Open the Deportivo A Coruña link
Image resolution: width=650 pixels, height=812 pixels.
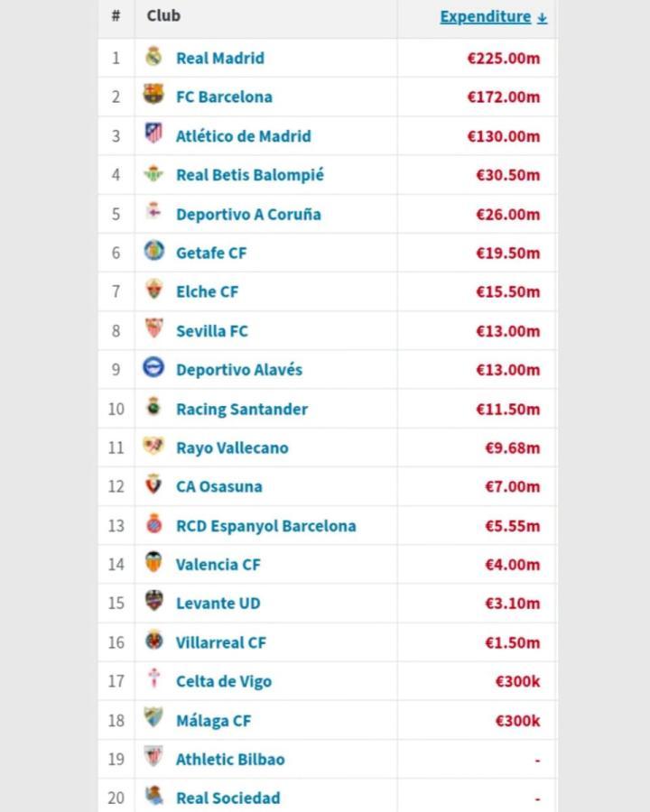[248, 215]
